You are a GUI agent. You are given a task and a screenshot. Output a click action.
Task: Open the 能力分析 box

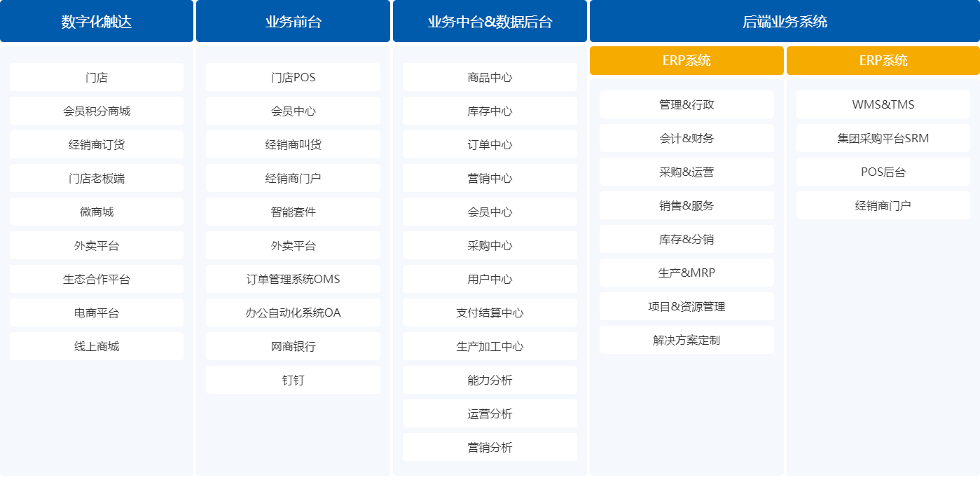(490, 380)
